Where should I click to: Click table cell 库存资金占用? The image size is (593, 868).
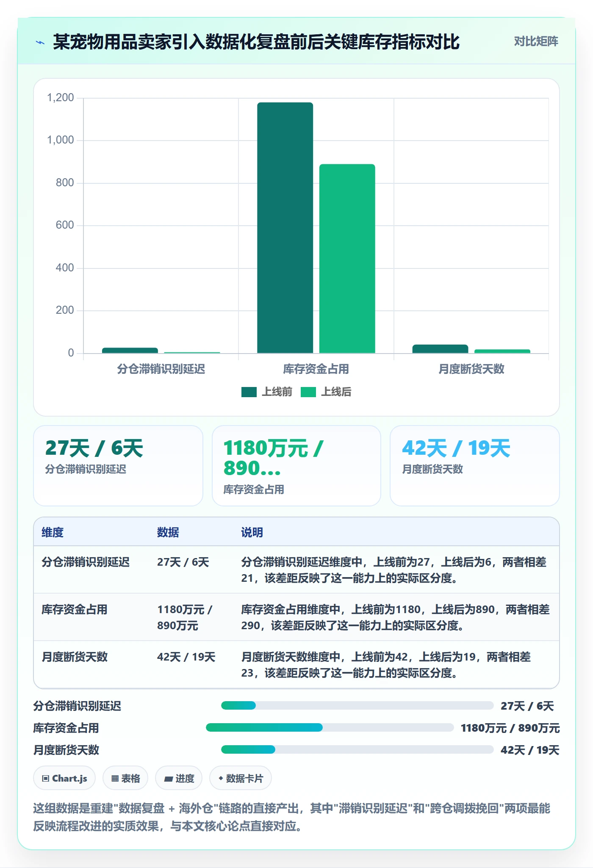click(75, 609)
